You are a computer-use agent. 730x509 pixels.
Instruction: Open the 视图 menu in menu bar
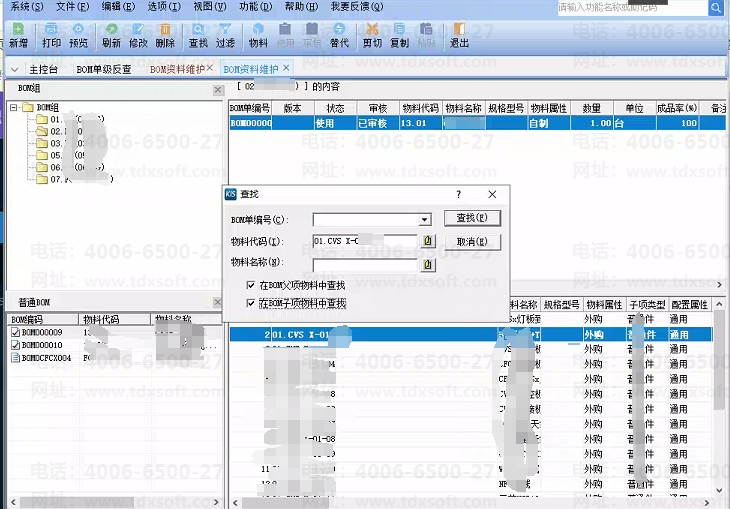point(205,7)
